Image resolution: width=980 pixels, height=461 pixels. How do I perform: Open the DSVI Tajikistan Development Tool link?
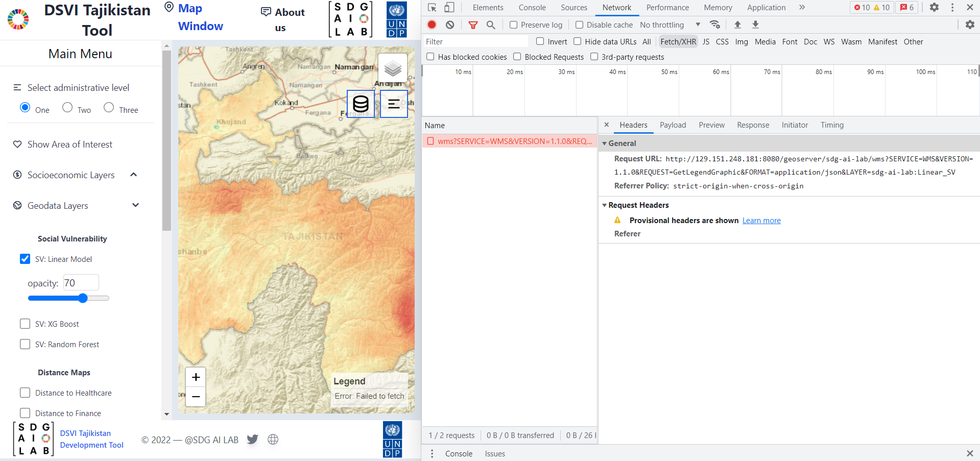pos(91,439)
